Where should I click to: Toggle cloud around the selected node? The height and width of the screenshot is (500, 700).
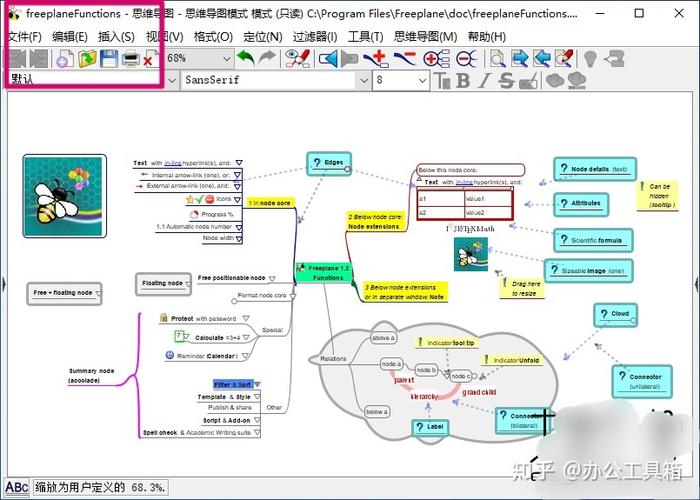pos(555,80)
